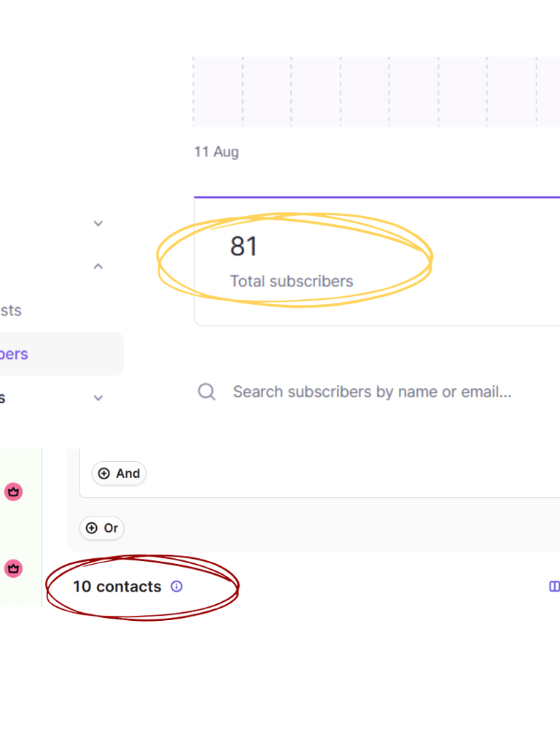Expand the top sidebar chevron-down section
The image size is (560, 750).
point(98,223)
